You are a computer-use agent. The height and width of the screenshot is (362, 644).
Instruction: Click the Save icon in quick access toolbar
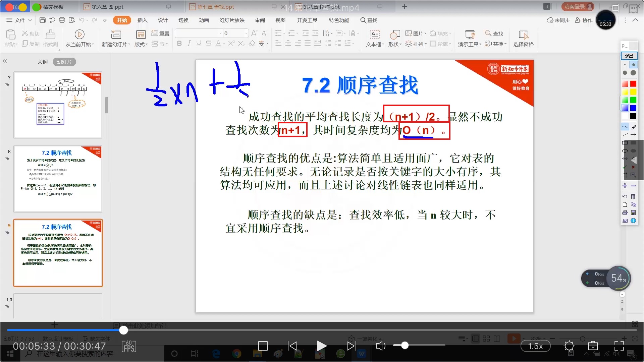point(43,20)
